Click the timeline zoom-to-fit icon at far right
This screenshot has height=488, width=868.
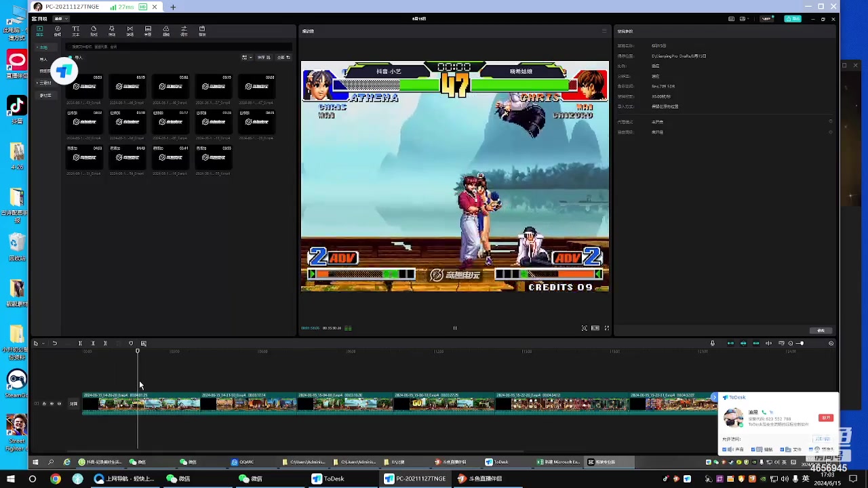point(831,344)
